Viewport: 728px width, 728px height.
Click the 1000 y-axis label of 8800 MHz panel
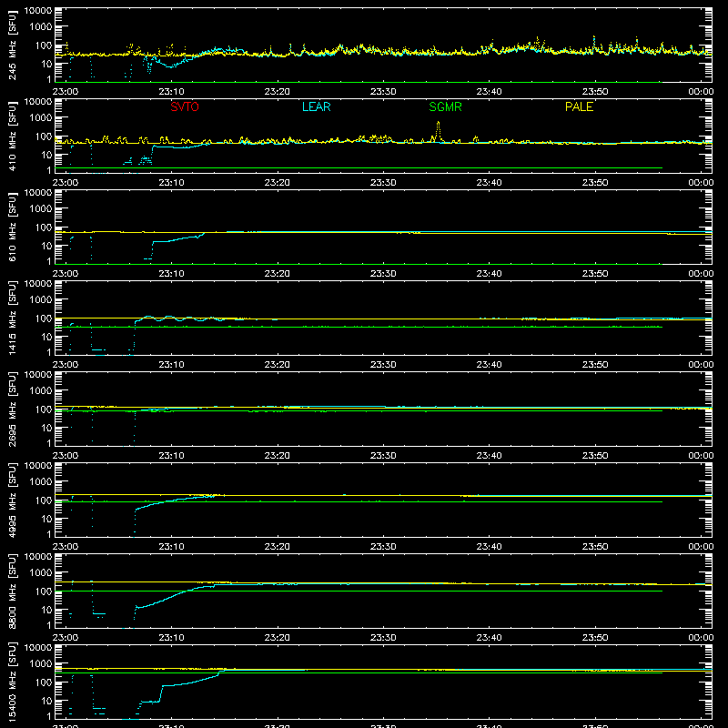coord(41,573)
